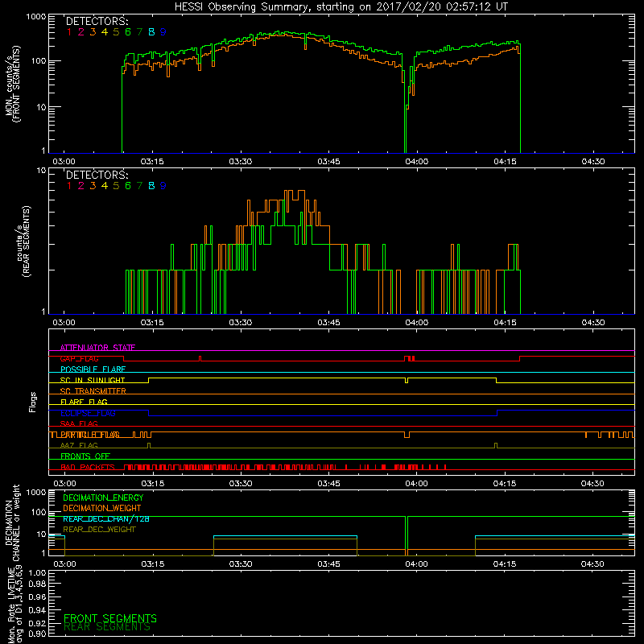The width and height of the screenshot is (644, 644).
Task: Click the 03:00 tick under the front segments plot
Action: pos(64,162)
